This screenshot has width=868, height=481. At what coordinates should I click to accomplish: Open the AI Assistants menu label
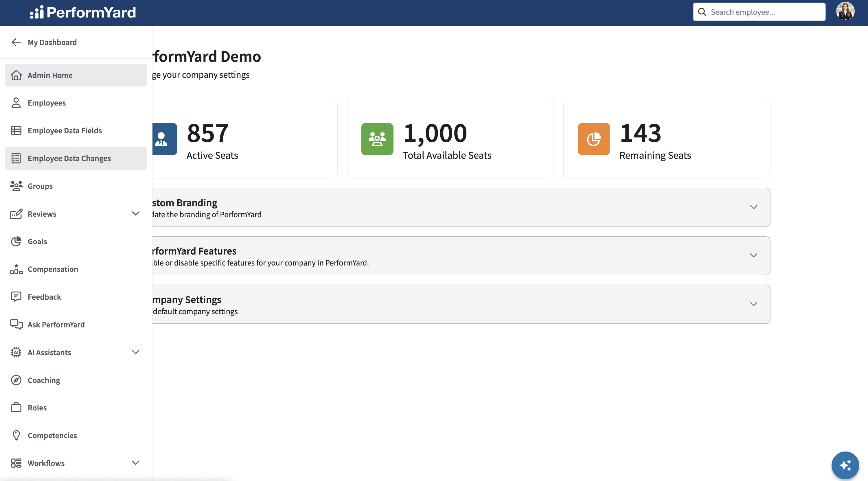pos(49,352)
